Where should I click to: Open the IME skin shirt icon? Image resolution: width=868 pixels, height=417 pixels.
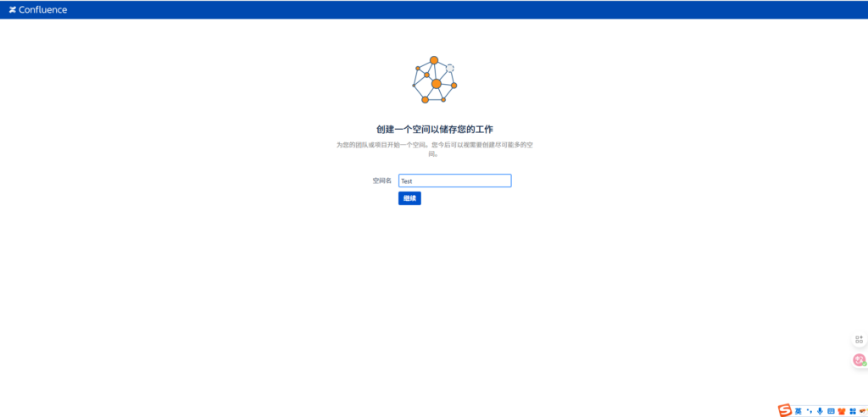[842, 410]
